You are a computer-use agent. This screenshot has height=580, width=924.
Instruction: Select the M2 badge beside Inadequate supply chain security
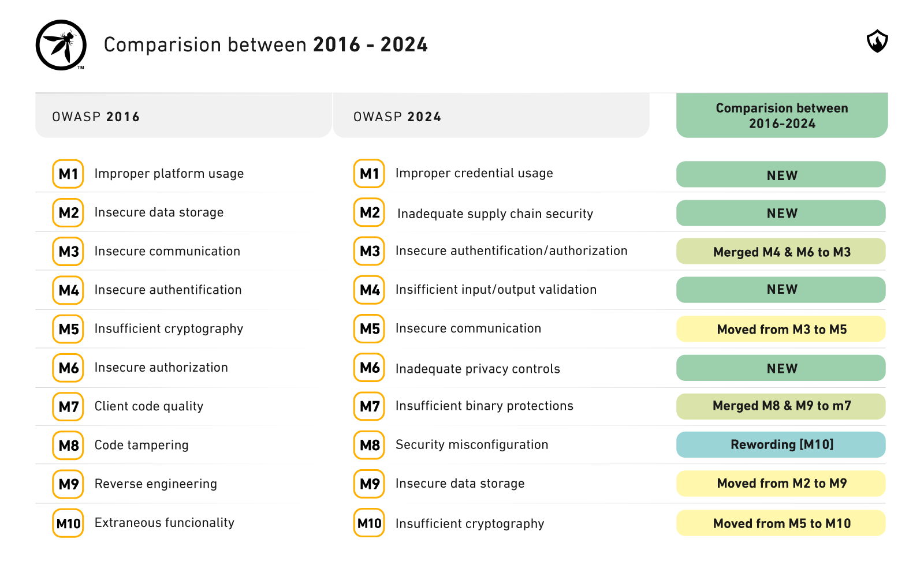(369, 212)
